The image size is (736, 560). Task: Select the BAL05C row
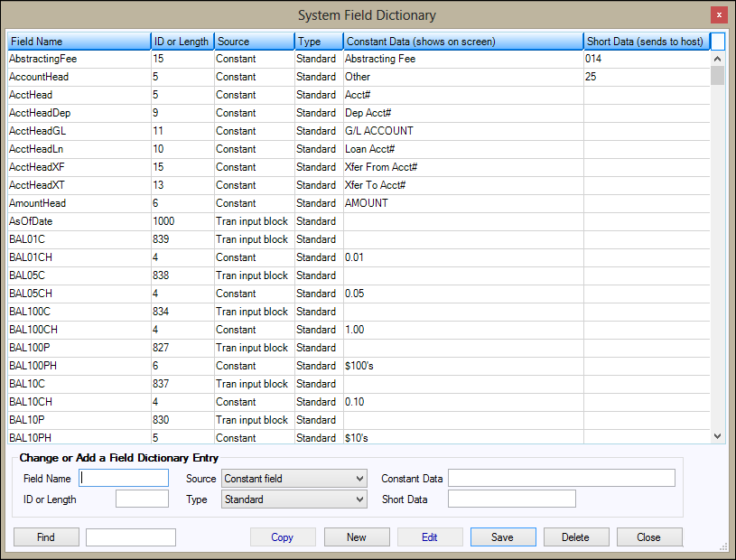coord(359,275)
